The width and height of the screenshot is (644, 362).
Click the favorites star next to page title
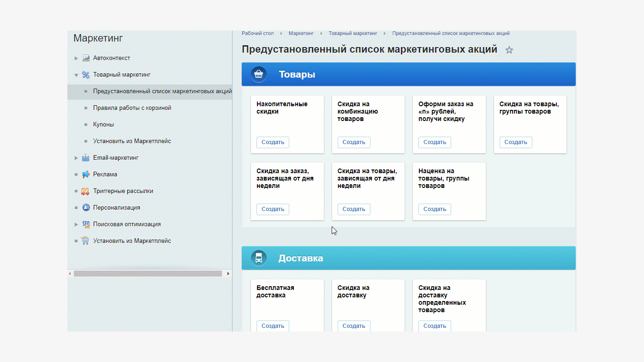509,50
